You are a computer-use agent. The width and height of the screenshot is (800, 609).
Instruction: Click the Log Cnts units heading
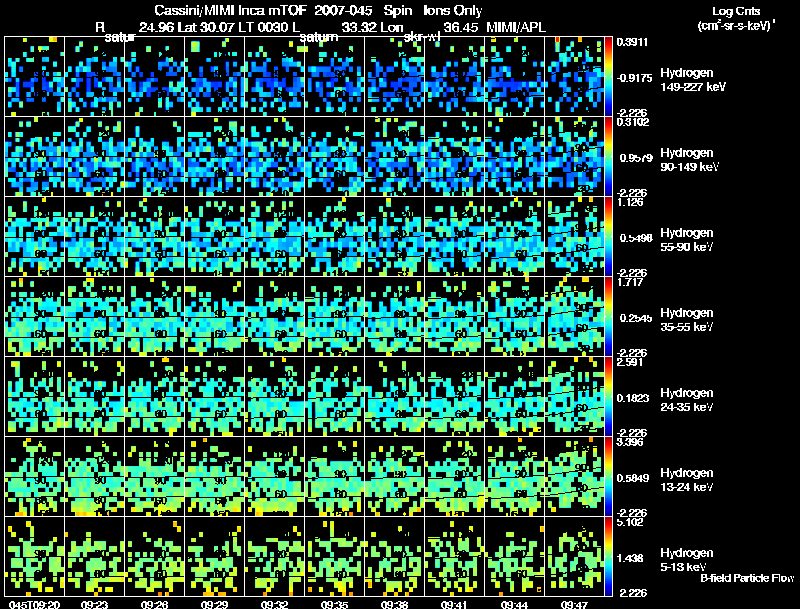pos(736,11)
